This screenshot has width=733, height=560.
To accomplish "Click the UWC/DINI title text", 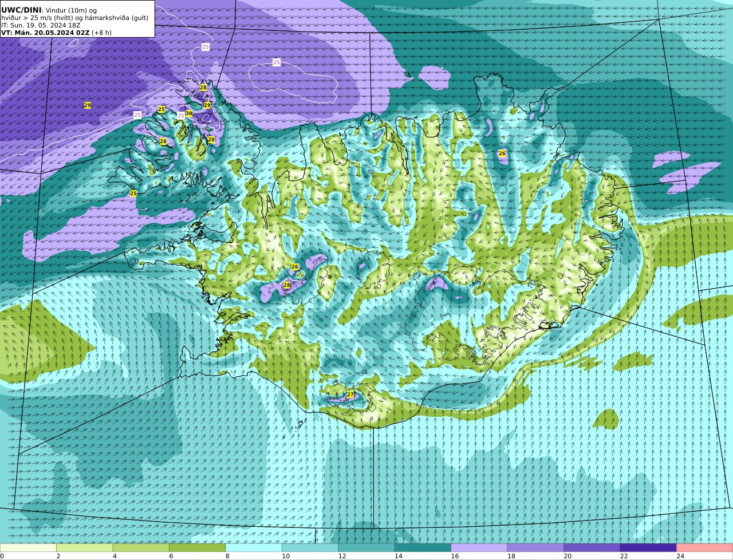I will click(x=21, y=10).
